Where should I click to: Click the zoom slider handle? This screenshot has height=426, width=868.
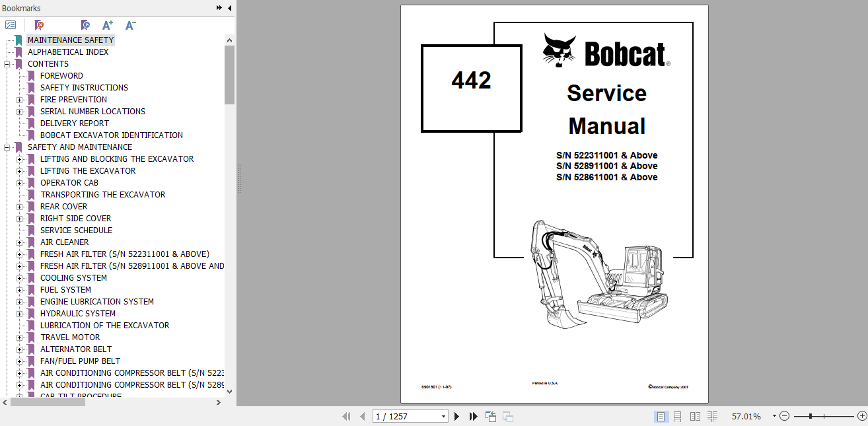tap(811, 416)
